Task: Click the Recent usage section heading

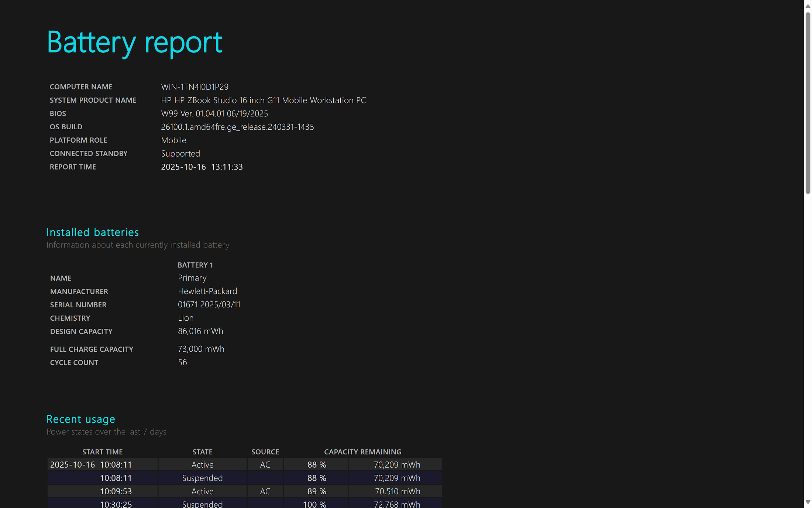Action: [x=81, y=419]
